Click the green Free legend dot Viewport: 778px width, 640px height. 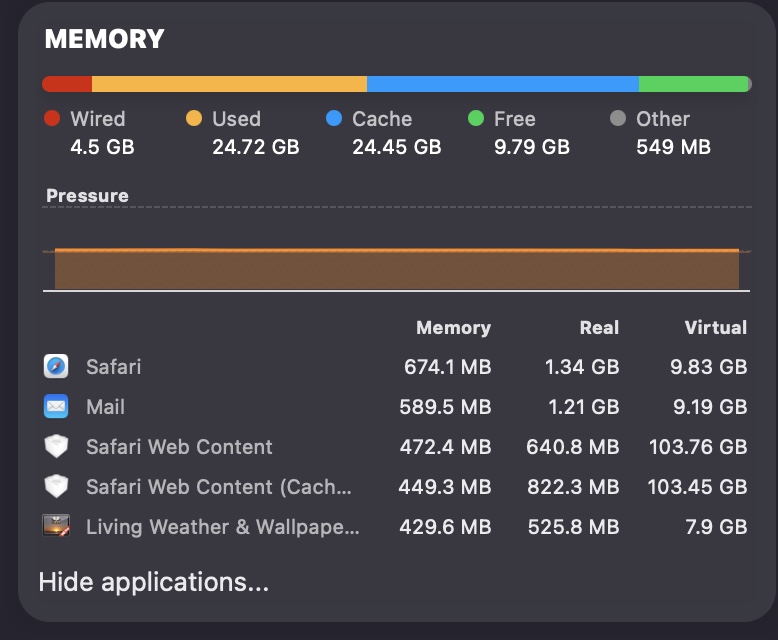[x=476, y=119]
